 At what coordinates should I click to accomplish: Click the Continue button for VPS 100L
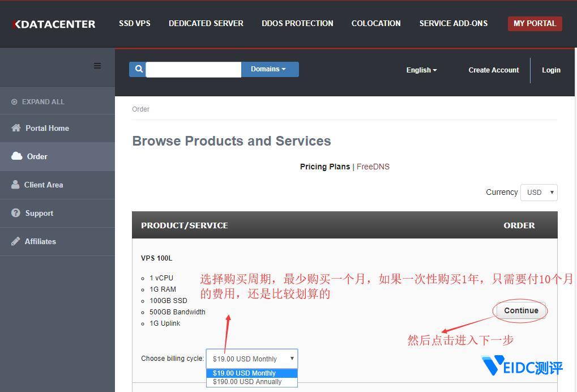(x=520, y=310)
